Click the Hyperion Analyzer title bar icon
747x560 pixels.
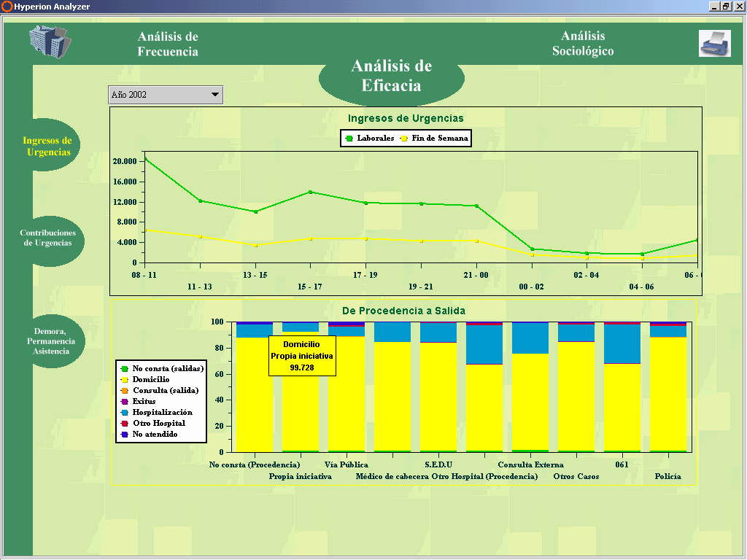[7, 6]
